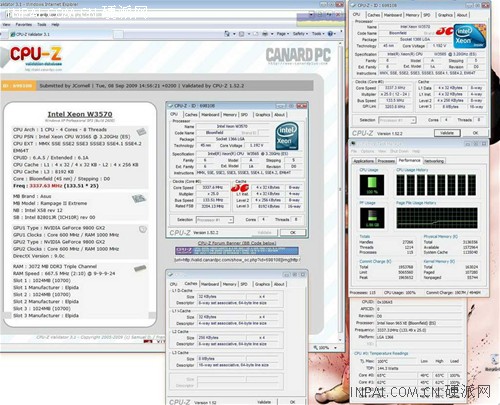Screen dimensions: 500x405
Task: Click the CPU-Z logo on the web page
Action: [36, 55]
